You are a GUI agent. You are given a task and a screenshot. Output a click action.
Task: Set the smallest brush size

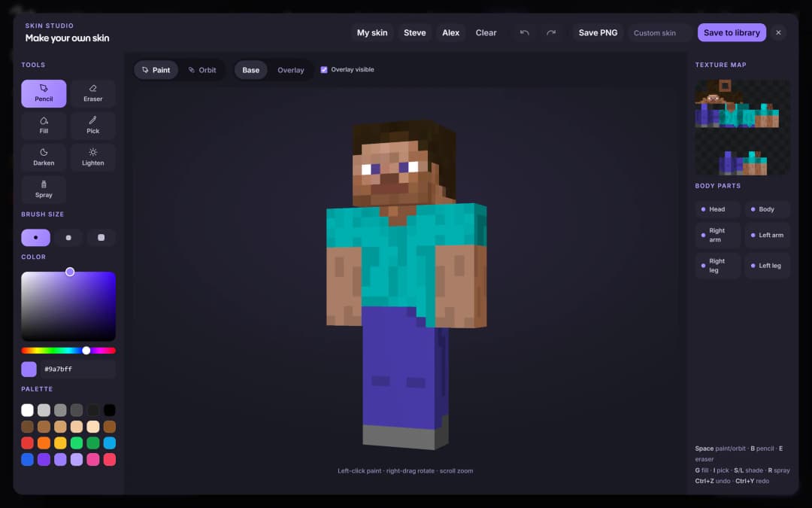coord(36,237)
